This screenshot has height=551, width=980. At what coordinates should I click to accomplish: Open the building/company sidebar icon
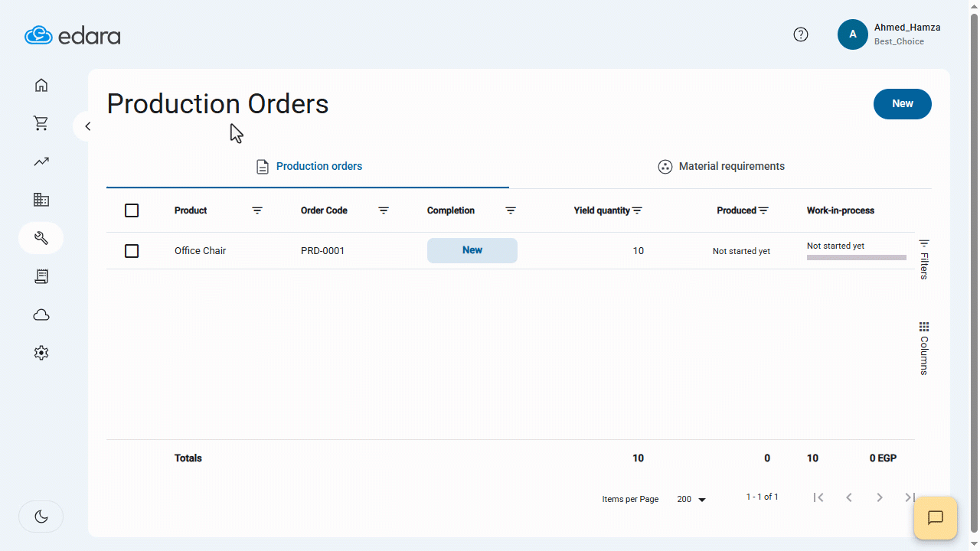coord(41,200)
